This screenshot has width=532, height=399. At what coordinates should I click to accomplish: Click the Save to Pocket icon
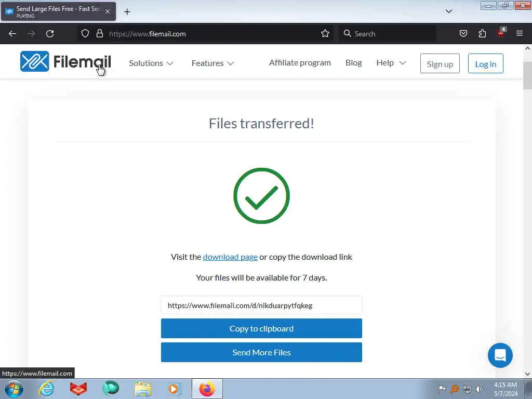pos(463,33)
